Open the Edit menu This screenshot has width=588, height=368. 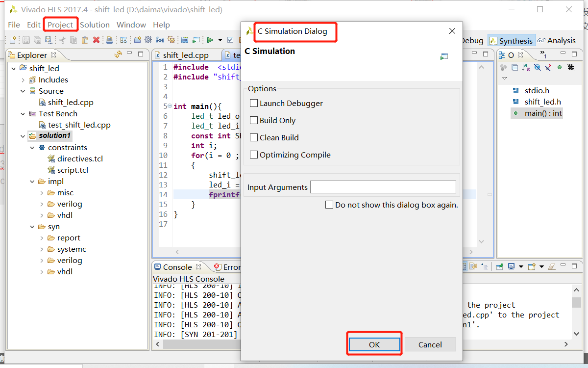34,25
